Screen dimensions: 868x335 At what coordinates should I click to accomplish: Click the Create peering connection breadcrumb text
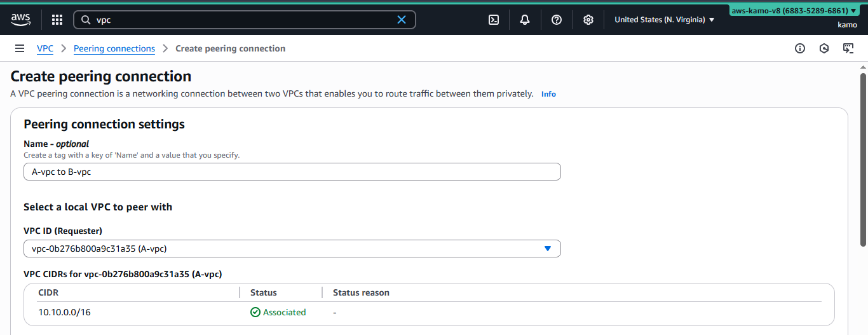pyautogui.click(x=230, y=48)
